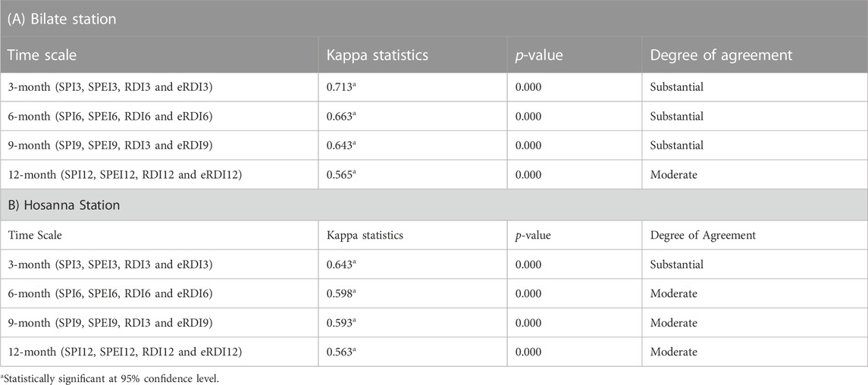The width and height of the screenshot is (868, 385).
Task: Select Bilate 3-month time scale row
Action: pyautogui.click(x=434, y=87)
